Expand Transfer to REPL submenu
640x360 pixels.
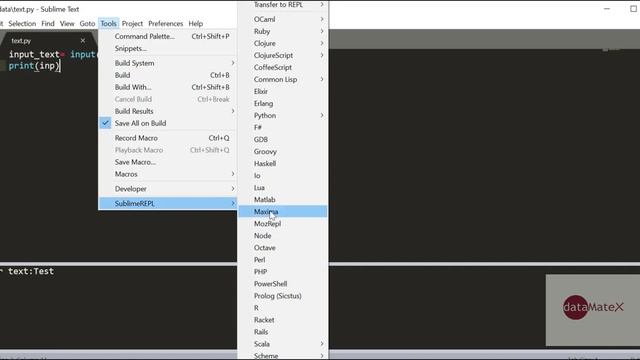(283, 4)
